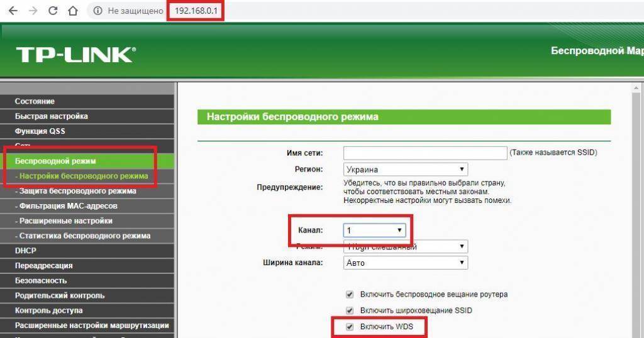This screenshot has width=644, height=338.
Task: Select 'Родительский контроль' in sidebar
Action: tap(60, 295)
